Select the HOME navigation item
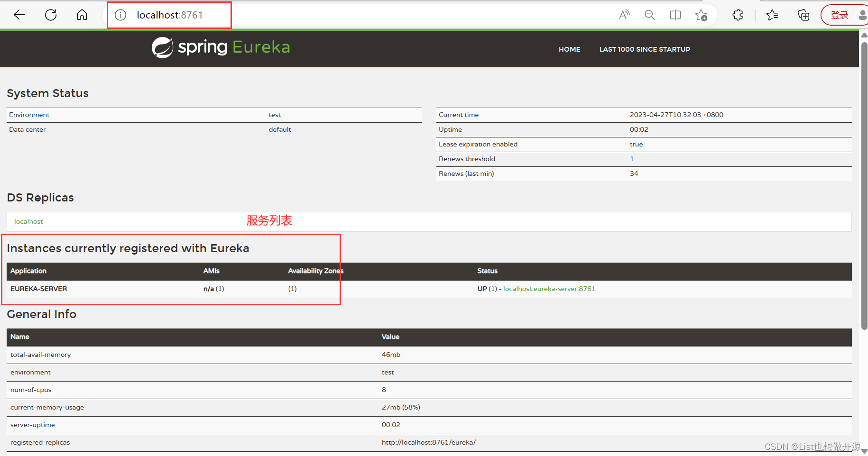This screenshot has width=868, height=456. 569,49
